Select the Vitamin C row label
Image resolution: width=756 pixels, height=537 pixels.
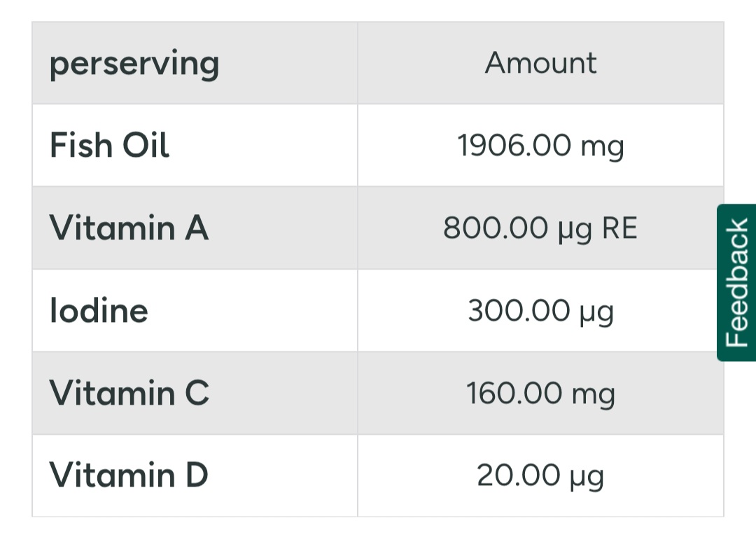(x=129, y=393)
